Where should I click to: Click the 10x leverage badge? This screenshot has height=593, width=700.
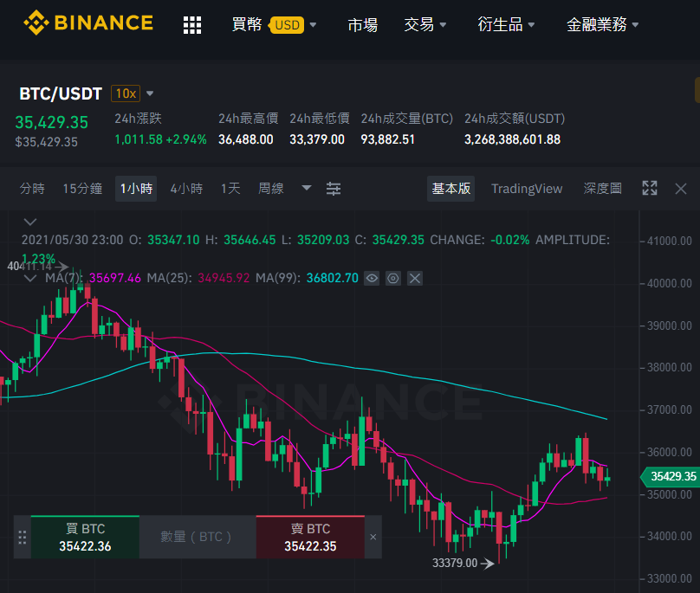(126, 93)
